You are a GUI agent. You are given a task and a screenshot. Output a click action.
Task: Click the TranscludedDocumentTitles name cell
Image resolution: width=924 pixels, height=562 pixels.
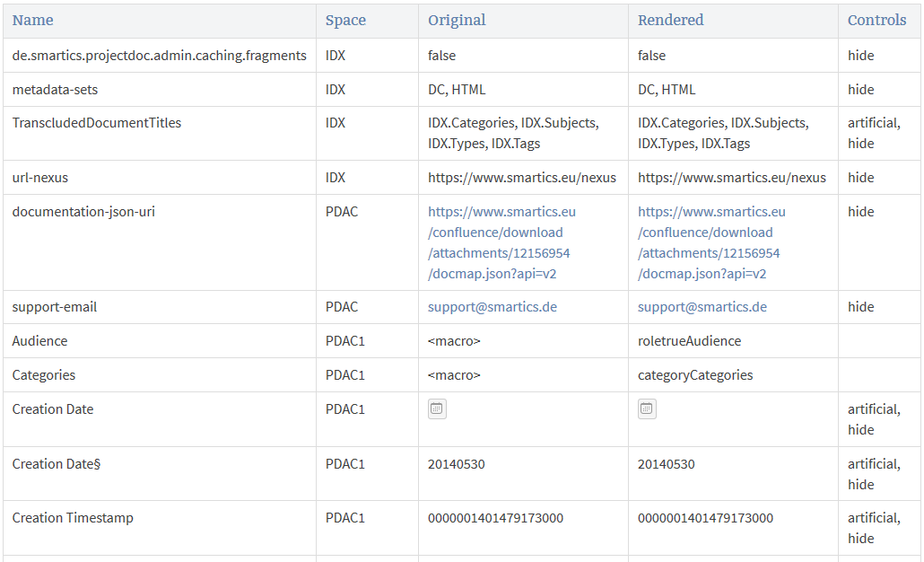tap(97, 123)
